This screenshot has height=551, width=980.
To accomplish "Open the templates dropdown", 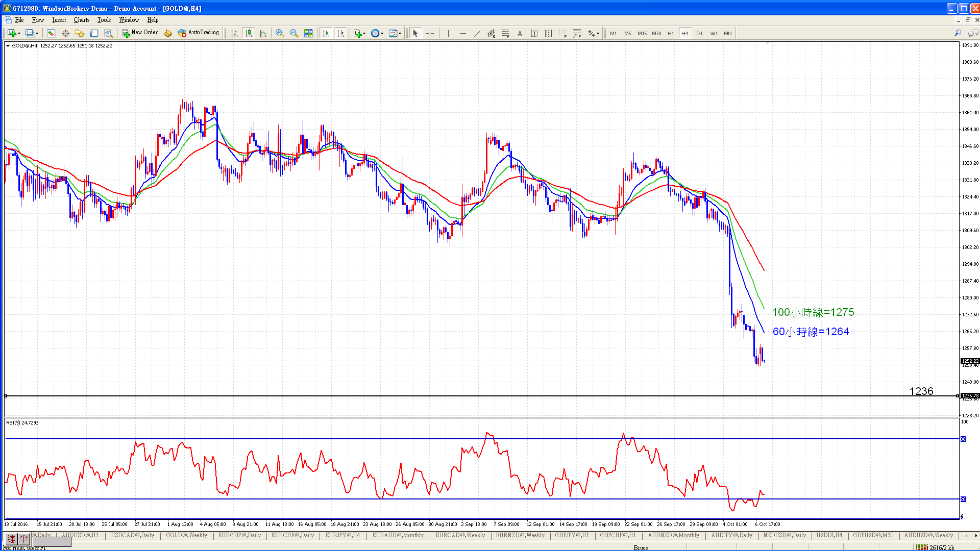I will coord(400,34).
